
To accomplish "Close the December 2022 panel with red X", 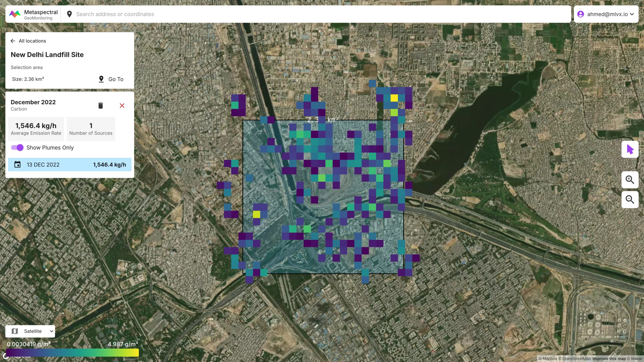I will [122, 106].
